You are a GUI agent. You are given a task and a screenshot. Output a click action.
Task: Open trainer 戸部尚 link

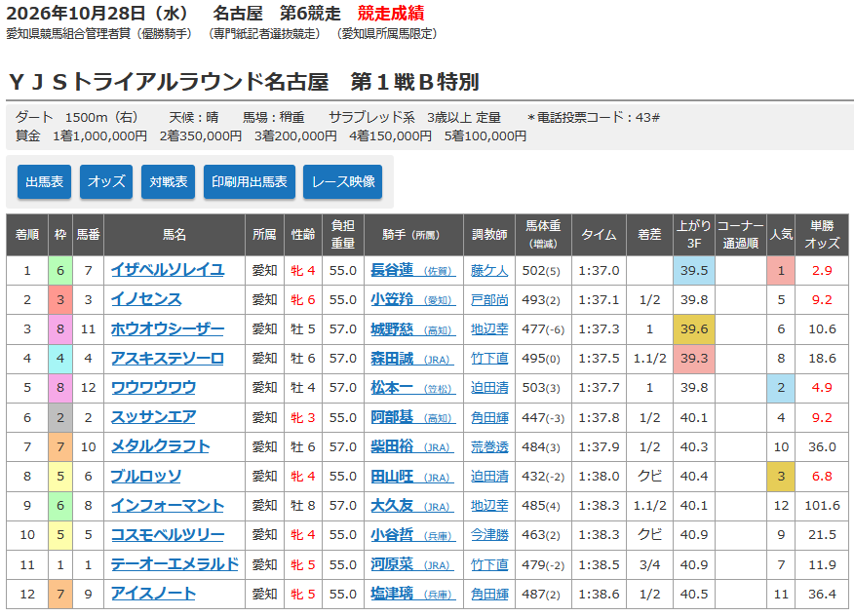click(489, 299)
